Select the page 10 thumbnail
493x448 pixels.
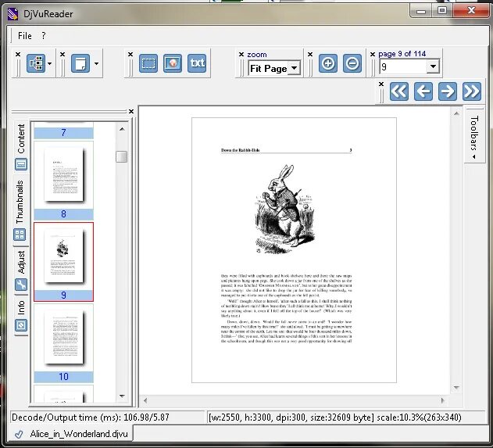point(63,343)
